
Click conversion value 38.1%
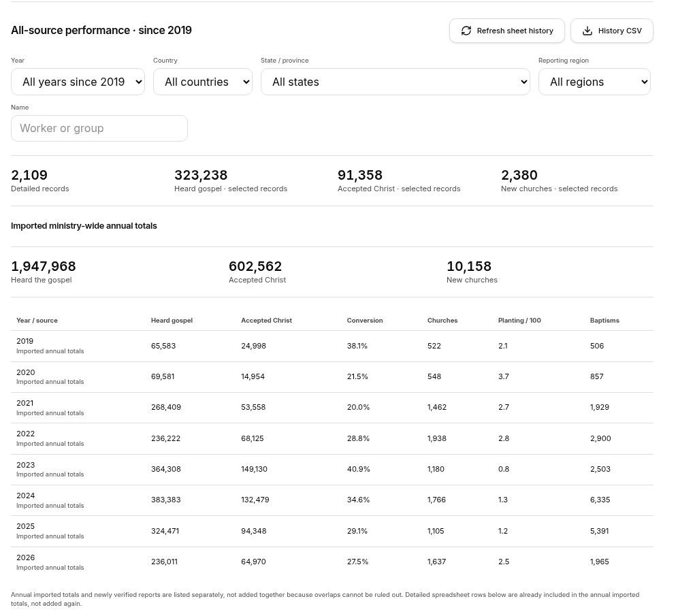click(357, 346)
